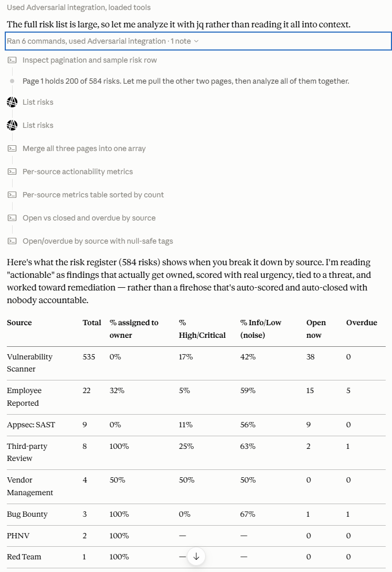Open the Per-source actionability metrics step
The width and height of the screenshot is (392, 572).
78,172
